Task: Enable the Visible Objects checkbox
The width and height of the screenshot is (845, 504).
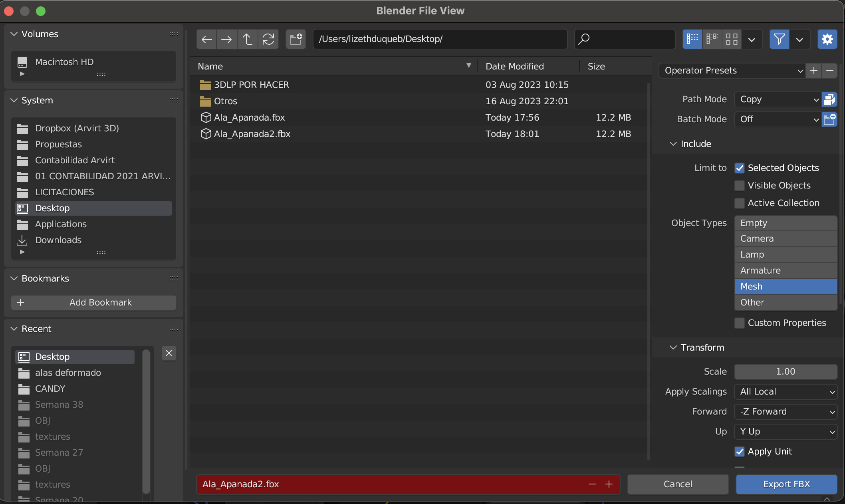Action: click(x=739, y=186)
